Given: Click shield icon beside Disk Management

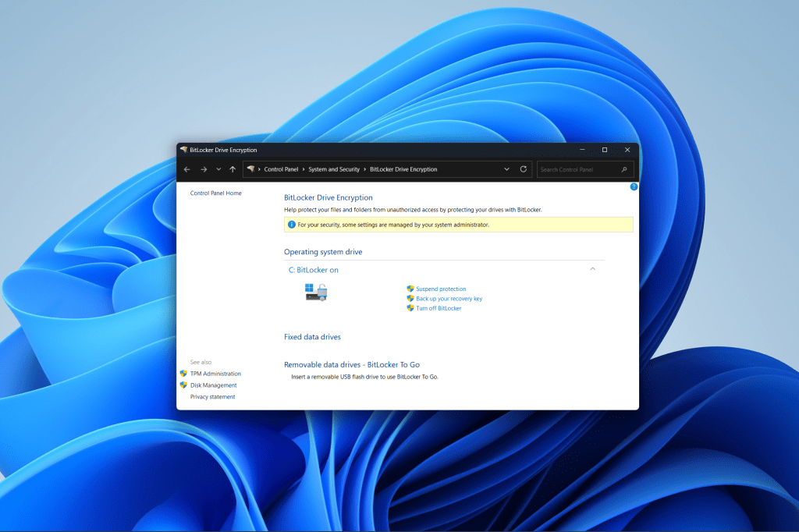Looking at the screenshot, I should [183, 385].
